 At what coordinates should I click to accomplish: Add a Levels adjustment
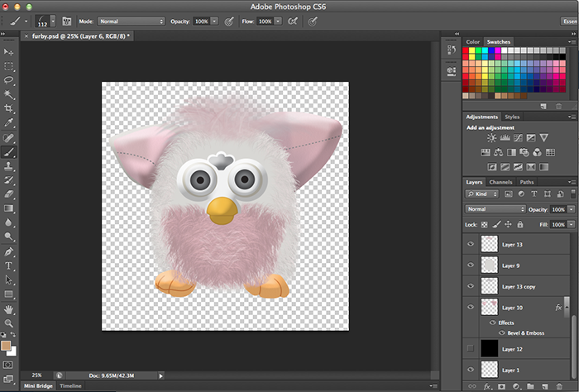[505, 138]
